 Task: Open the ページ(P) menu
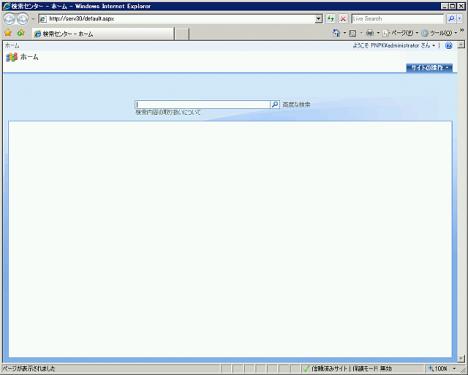coord(400,33)
